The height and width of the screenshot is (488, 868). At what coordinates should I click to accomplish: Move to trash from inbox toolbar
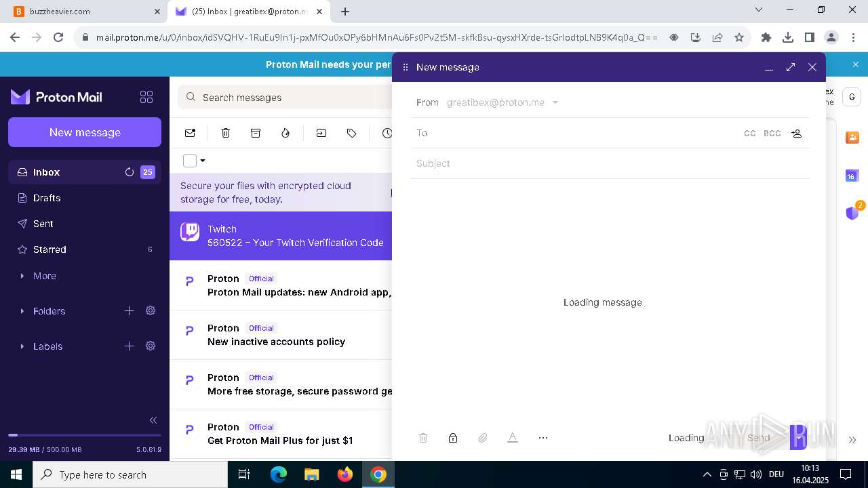(x=226, y=133)
